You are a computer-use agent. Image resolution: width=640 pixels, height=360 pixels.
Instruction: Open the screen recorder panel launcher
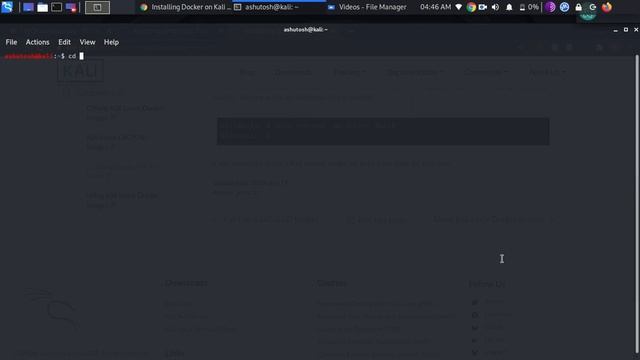(x=71, y=7)
